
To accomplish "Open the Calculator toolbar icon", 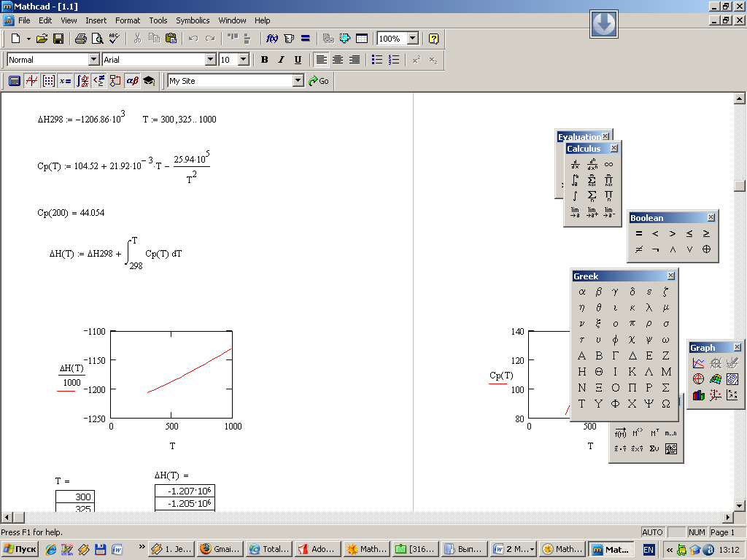I will click(x=15, y=81).
